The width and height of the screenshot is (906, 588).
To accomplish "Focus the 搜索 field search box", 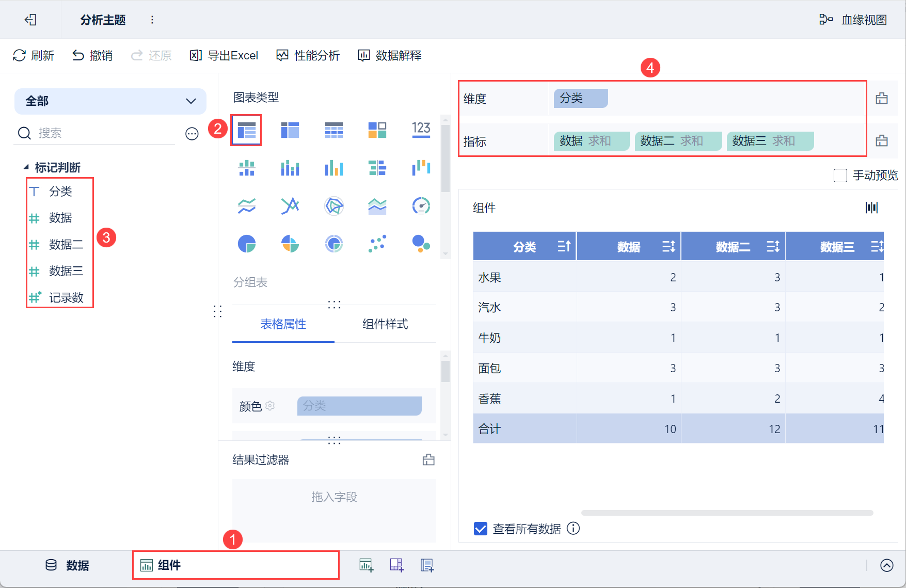I will coord(96,133).
